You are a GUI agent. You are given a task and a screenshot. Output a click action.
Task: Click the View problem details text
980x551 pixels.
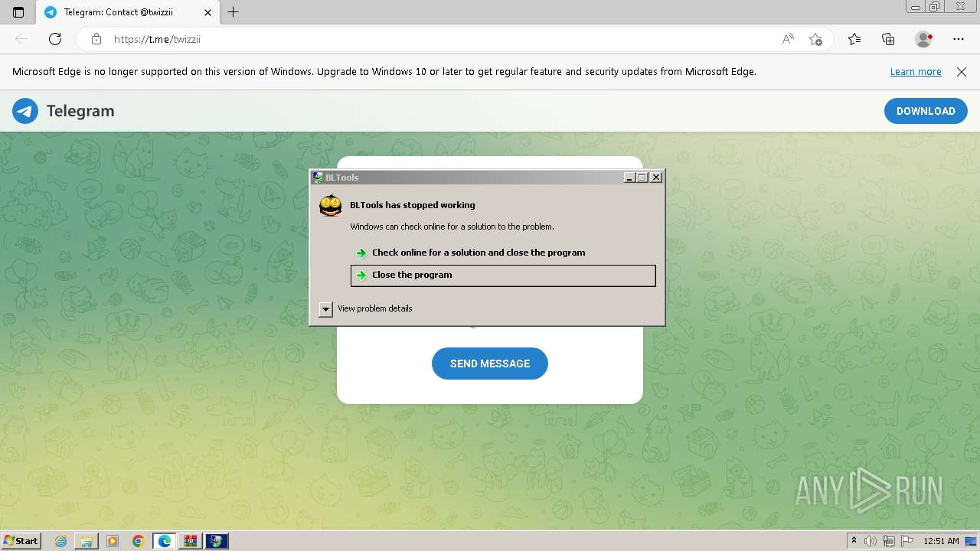click(x=374, y=308)
